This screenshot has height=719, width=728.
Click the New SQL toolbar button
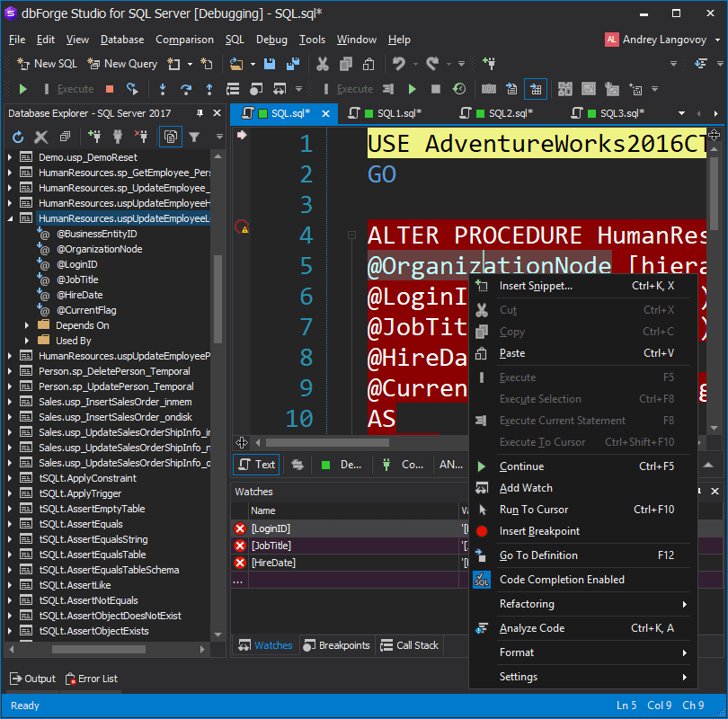click(47, 64)
